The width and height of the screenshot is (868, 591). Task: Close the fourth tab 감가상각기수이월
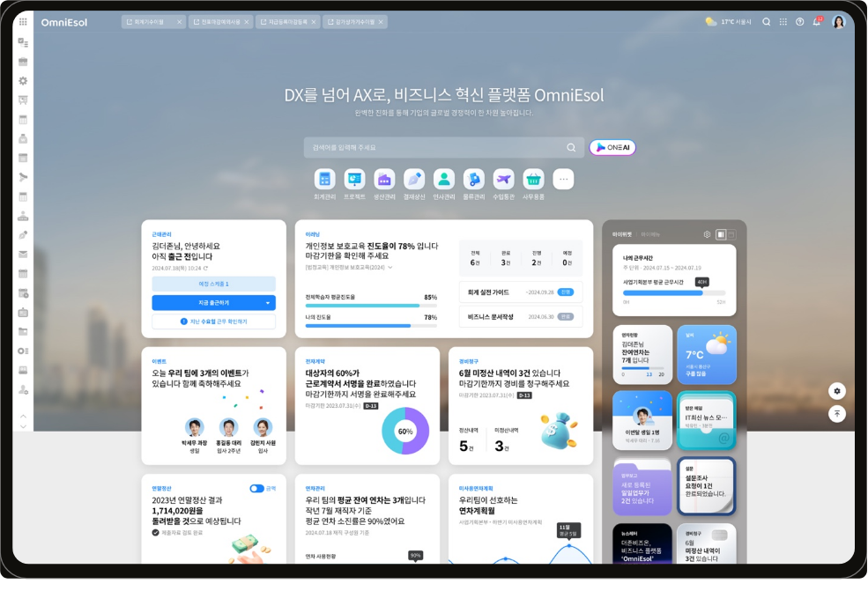coord(381,22)
